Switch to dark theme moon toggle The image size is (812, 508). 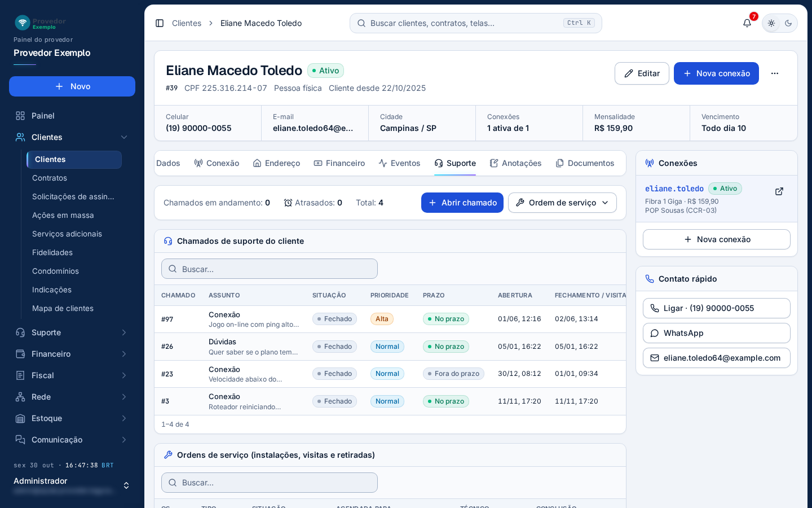(788, 23)
